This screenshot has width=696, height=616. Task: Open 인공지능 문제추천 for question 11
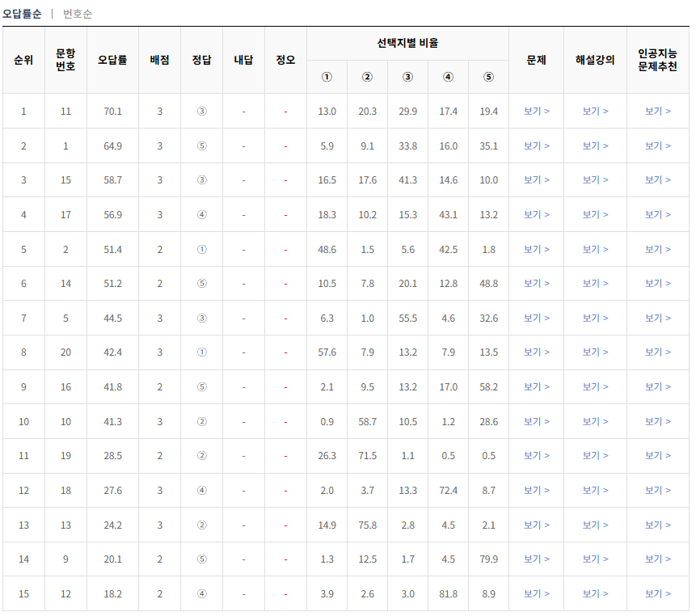656,112
